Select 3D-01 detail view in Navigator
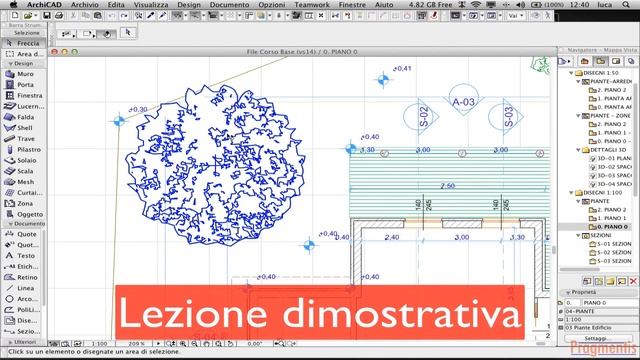The image size is (640, 360). click(611, 158)
